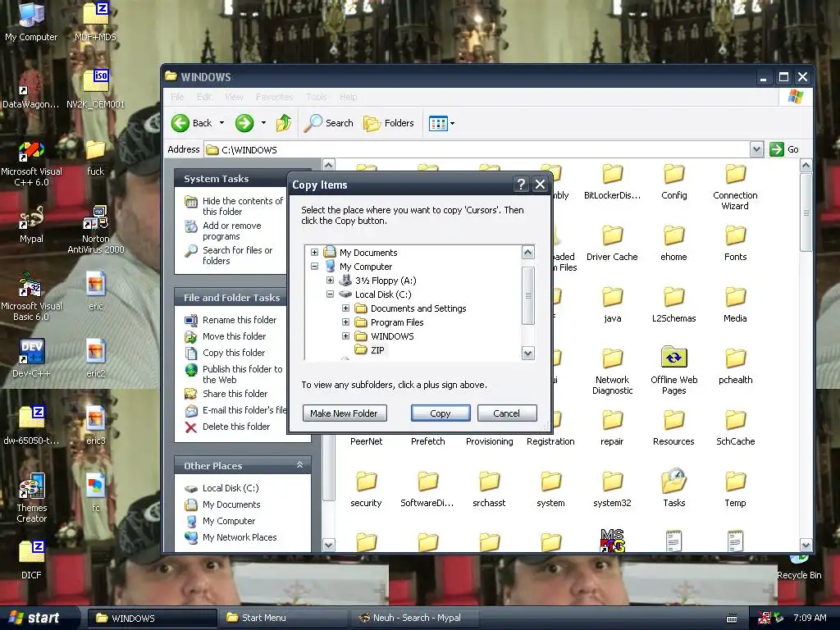Select the Fonts folder

tap(735, 242)
